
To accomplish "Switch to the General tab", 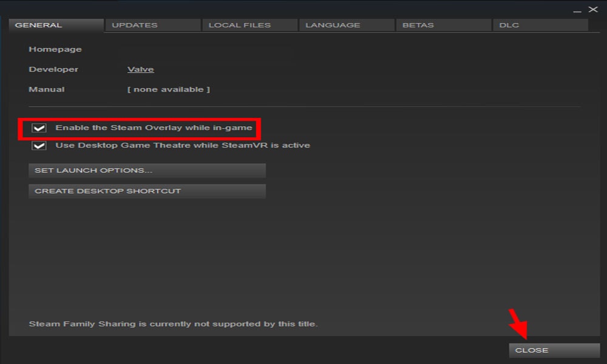I will pyautogui.click(x=56, y=25).
